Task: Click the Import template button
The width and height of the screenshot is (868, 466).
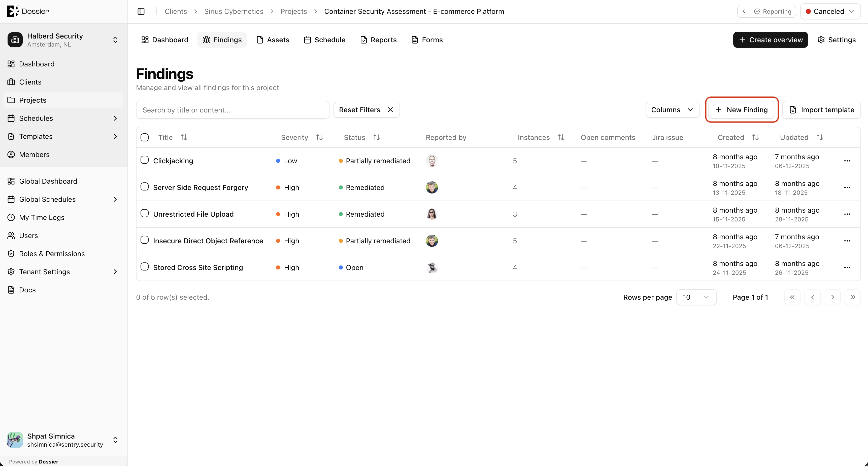Action: pyautogui.click(x=821, y=110)
